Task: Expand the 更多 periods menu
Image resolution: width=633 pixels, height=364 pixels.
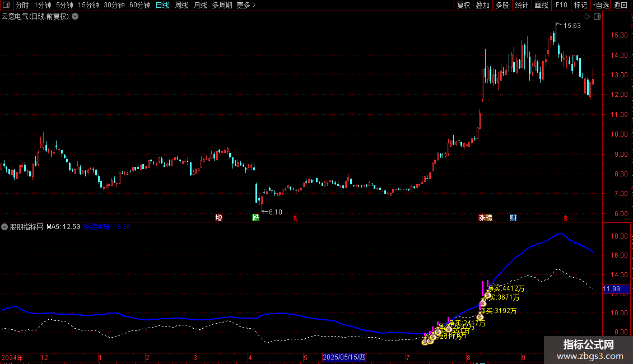Action: tap(246, 5)
